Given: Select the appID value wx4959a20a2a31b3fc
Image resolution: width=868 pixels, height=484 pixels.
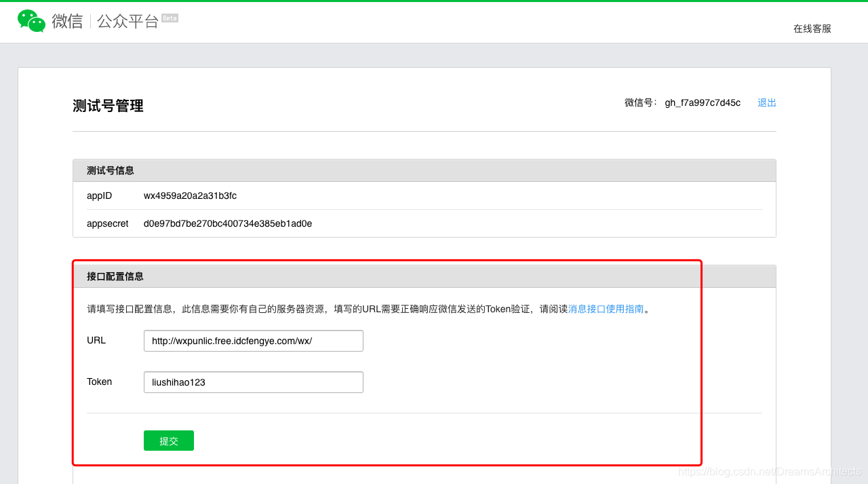Looking at the screenshot, I should tap(190, 196).
